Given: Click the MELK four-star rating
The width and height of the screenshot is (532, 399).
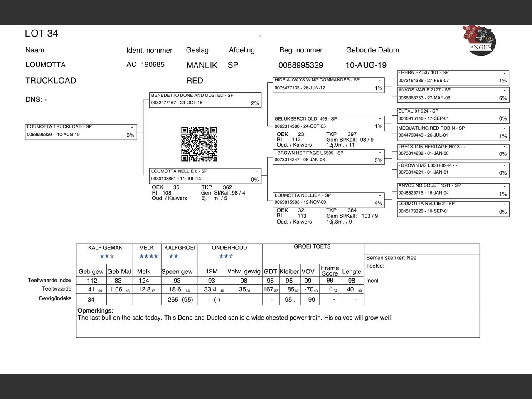Looking at the screenshot, I should [x=148, y=256].
